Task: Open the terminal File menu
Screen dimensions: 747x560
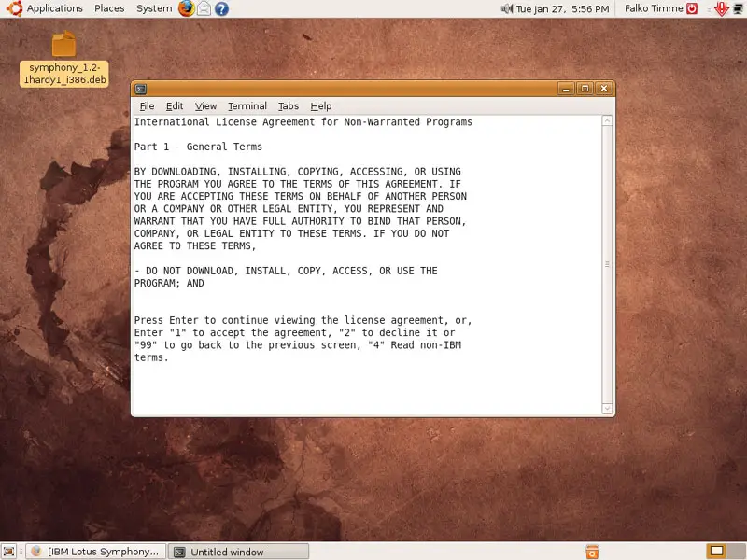Action: (x=147, y=106)
